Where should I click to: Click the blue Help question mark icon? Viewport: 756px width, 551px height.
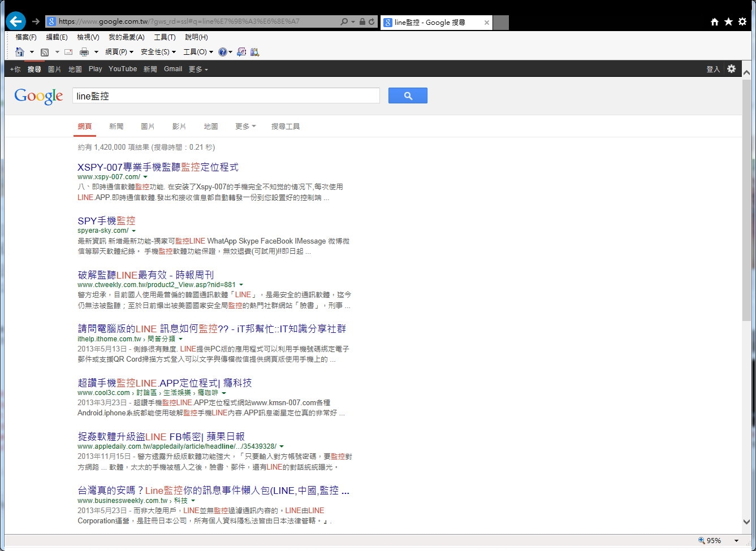point(223,52)
